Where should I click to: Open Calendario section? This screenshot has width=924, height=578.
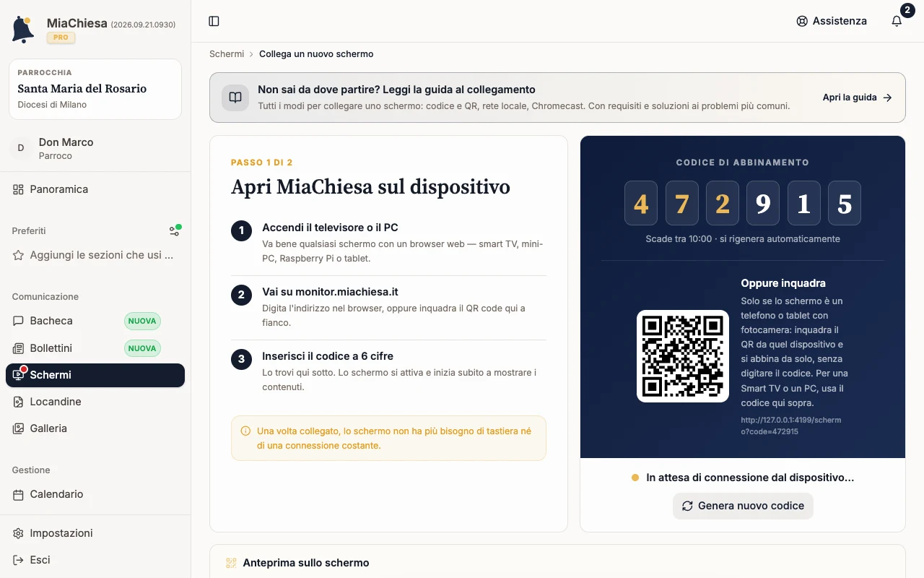(x=95, y=494)
